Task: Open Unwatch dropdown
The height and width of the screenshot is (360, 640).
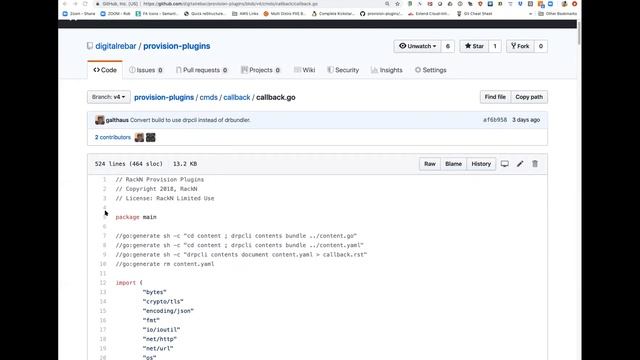Action: 417,46
